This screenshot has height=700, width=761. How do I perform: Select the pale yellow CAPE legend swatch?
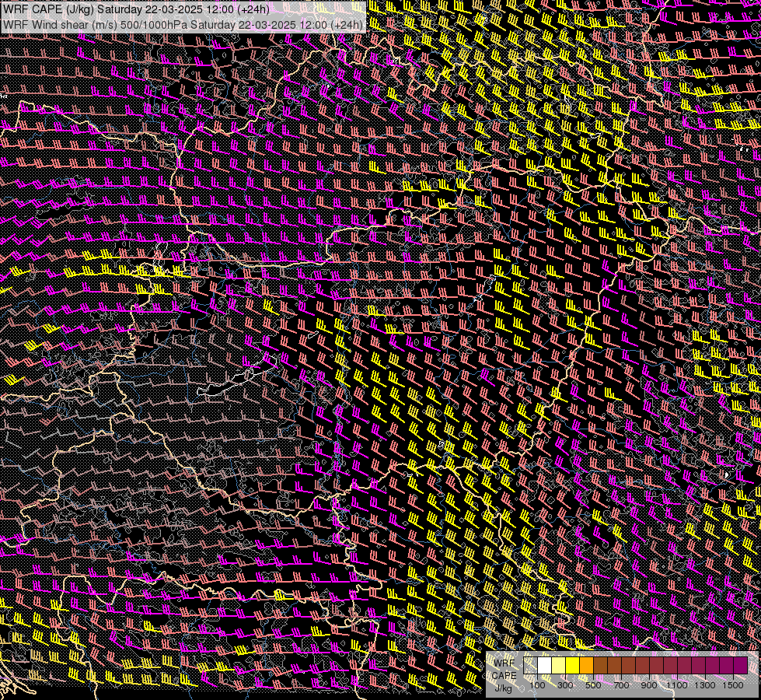[x=559, y=666]
